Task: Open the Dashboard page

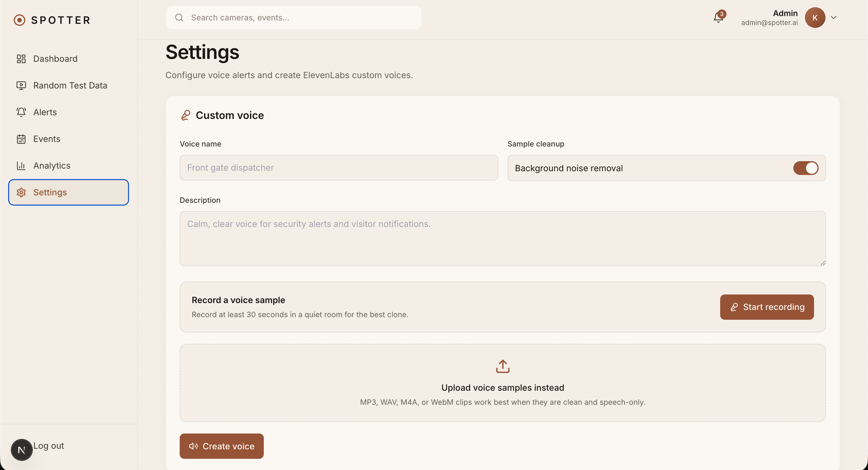Action: point(55,59)
